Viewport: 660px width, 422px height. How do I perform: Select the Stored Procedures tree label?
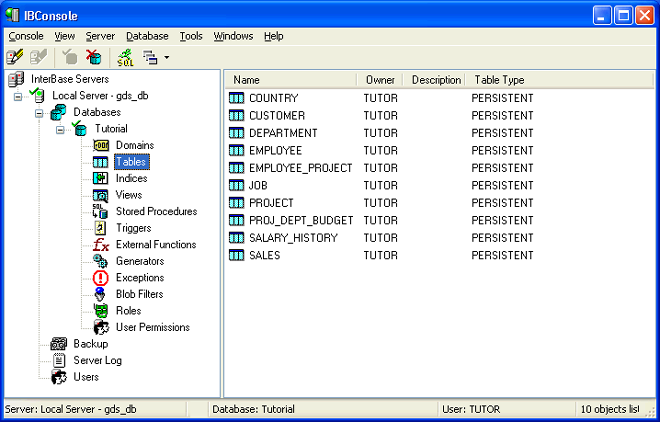click(157, 211)
